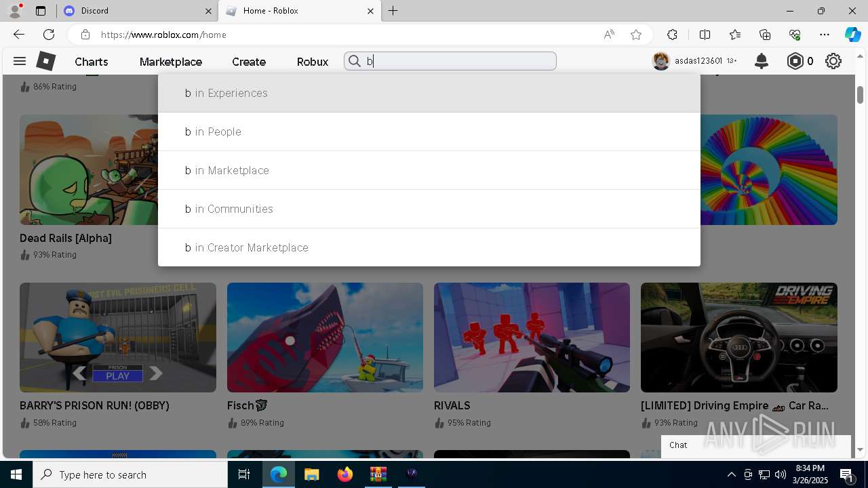Search b in People
This screenshot has height=488, width=868.
429,131
